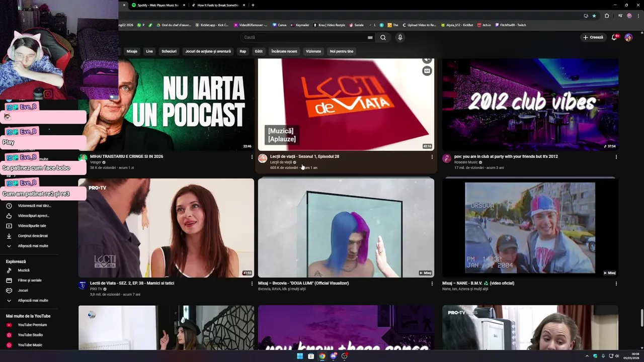The width and height of the screenshot is (644, 362).
Task: Open new browser tab plus button
Action: 253,5
